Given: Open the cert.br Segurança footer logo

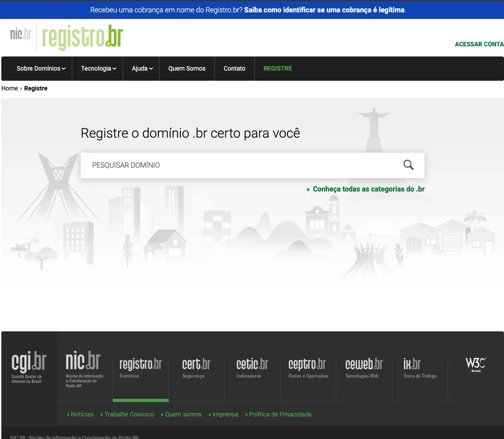Looking at the screenshot, I should (196, 368).
